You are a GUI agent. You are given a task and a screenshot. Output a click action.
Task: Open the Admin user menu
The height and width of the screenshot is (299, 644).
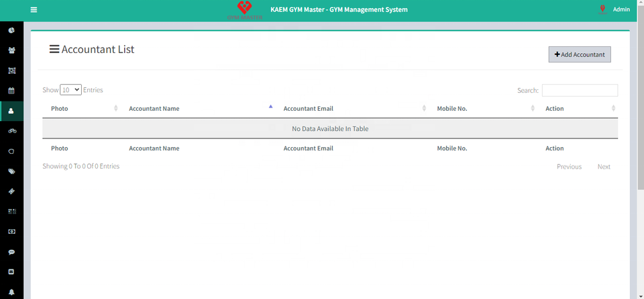tap(614, 9)
